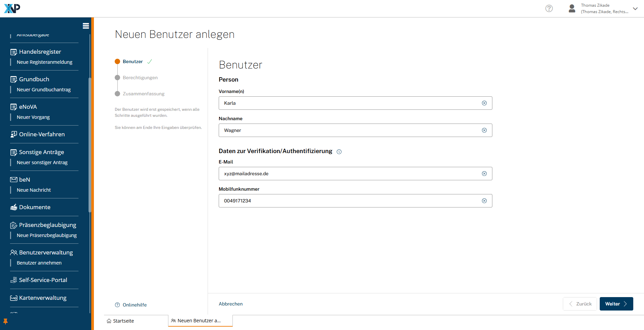The width and height of the screenshot is (644, 330).
Task: Clear the Nachname field using its X icon
Action: coord(484,130)
